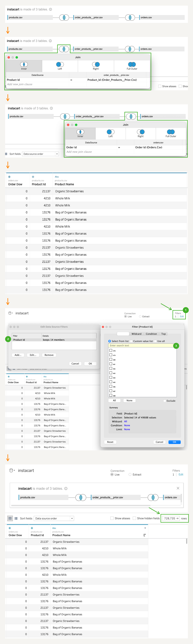The image size is (193, 644).
Task: Select Full Outer icon in Order Id Join dialog
Action: pyautogui.click(x=171, y=132)
